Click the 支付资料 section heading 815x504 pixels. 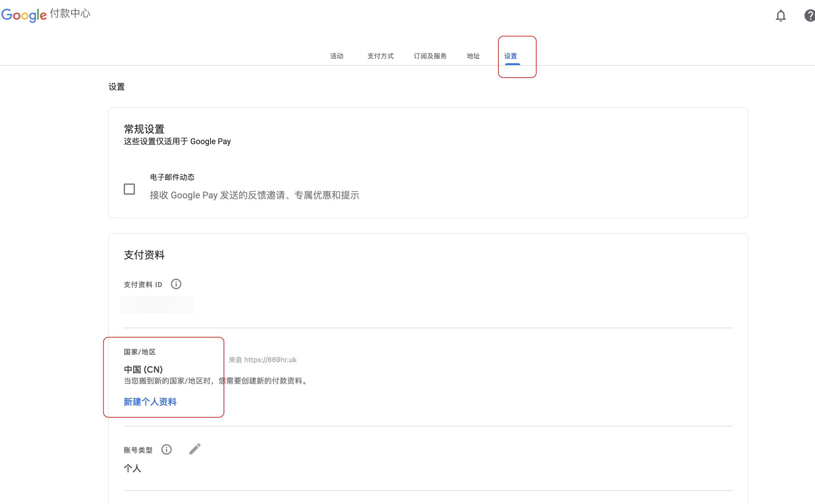click(x=144, y=255)
